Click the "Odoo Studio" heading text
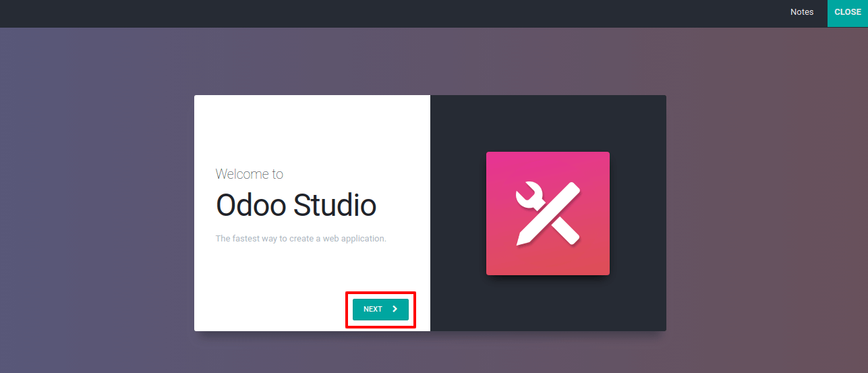This screenshot has width=868, height=373. (296, 205)
